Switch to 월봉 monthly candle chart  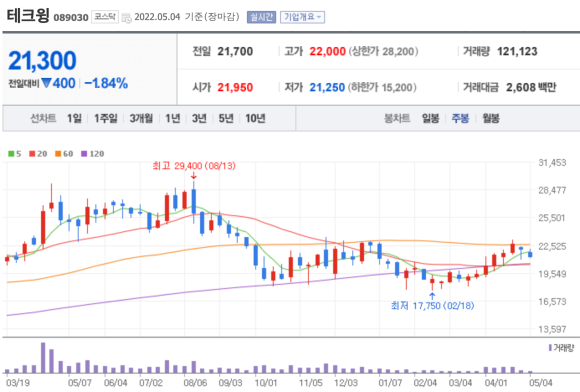[x=491, y=118]
